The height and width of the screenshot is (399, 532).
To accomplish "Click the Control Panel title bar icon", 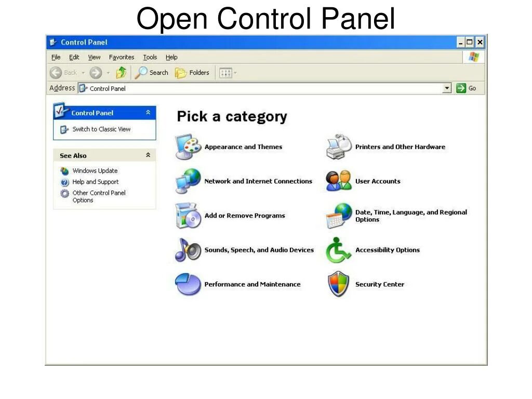I will point(54,43).
